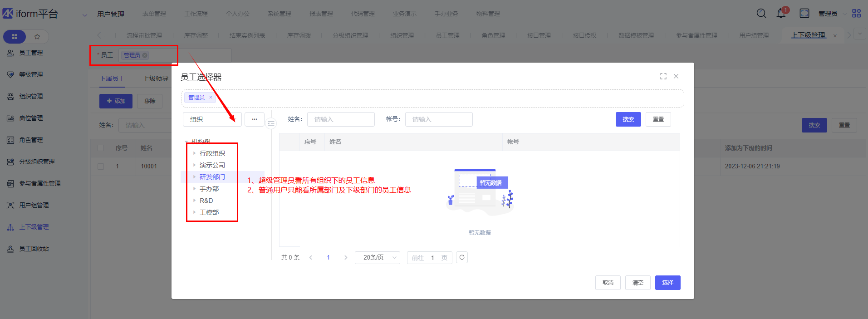Check the row 1 checkbox for 10001
The width and height of the screenshot is (868, 319).
101,167
